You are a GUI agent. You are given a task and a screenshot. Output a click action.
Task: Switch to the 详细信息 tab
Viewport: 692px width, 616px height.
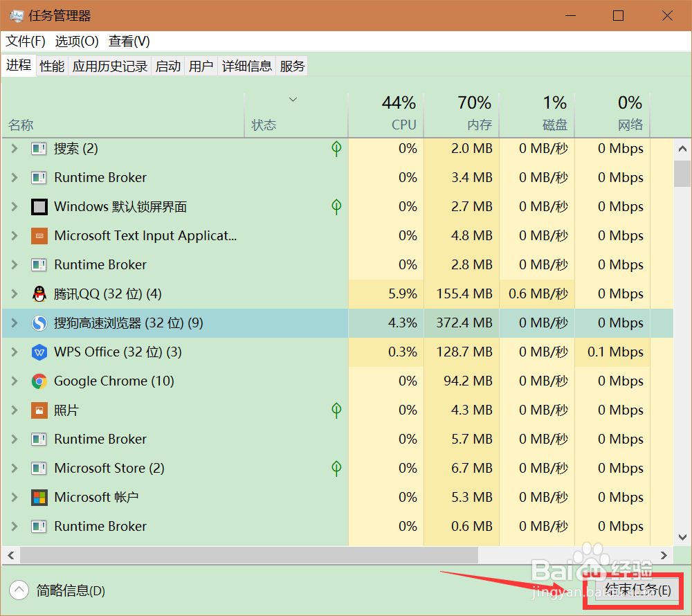pyautogui.click(x=247, y=66)
